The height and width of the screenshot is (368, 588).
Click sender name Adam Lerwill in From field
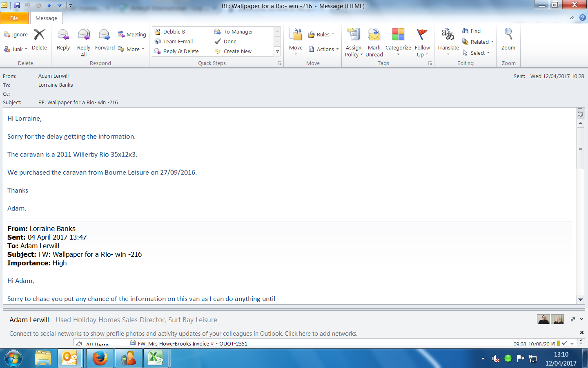(x=53, y=76)
